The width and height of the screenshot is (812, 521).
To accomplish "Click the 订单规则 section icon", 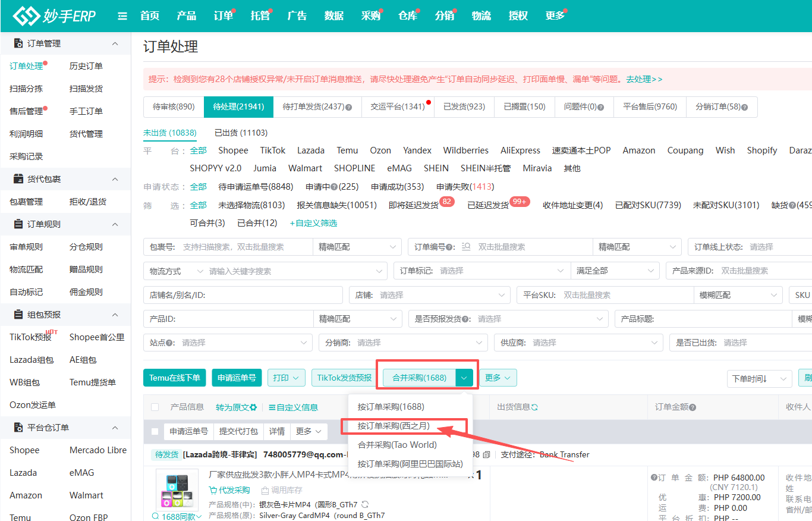I will pos(18,224).
